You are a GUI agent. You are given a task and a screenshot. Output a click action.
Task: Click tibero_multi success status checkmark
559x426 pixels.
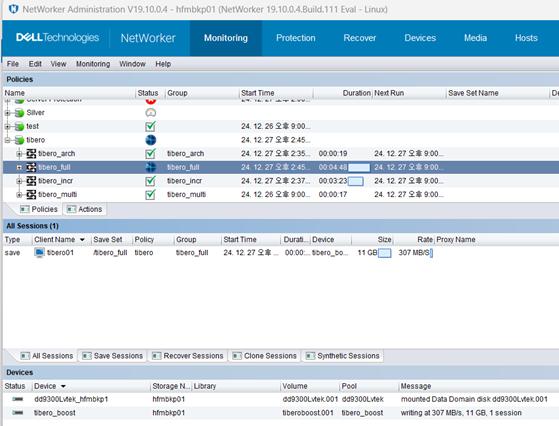(150, 194)
